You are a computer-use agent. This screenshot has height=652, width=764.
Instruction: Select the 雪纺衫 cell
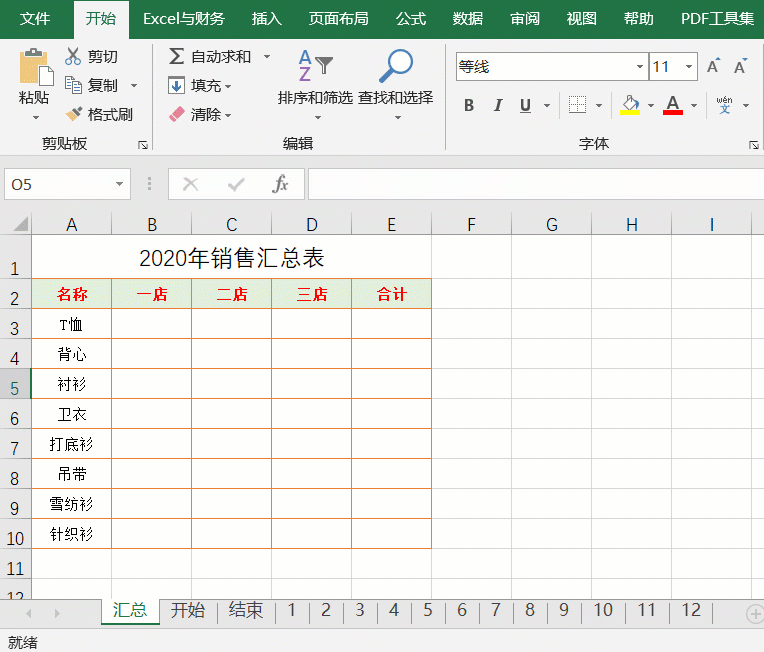coord(72,504)
